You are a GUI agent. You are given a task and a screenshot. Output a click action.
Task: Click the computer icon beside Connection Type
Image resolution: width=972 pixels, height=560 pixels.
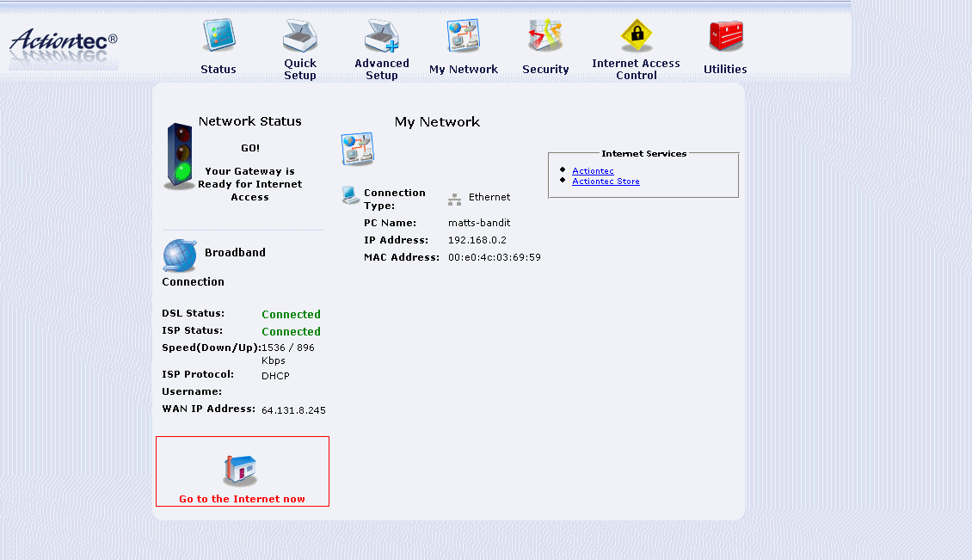click(350, 194)
